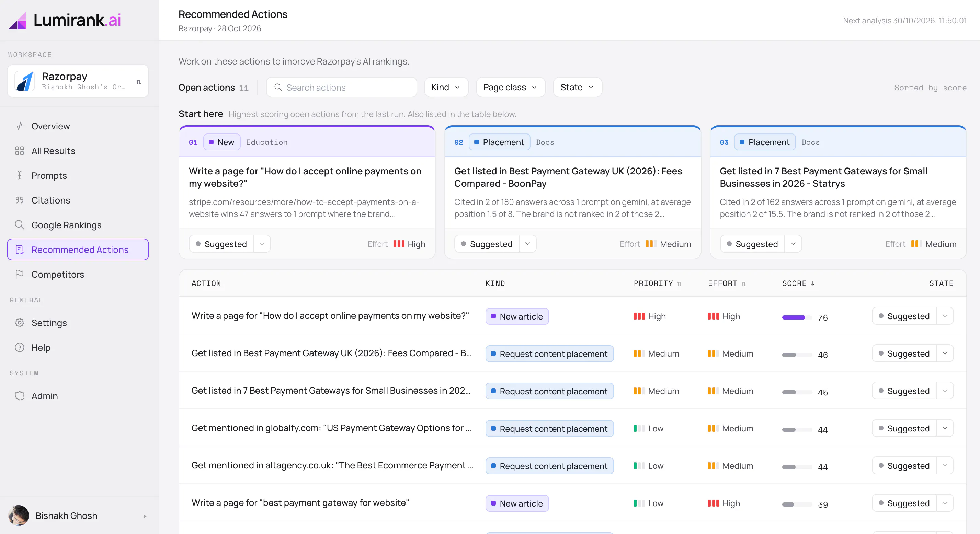
Task: Click the Settings gear icon
Action: click(x=20, y=323)
